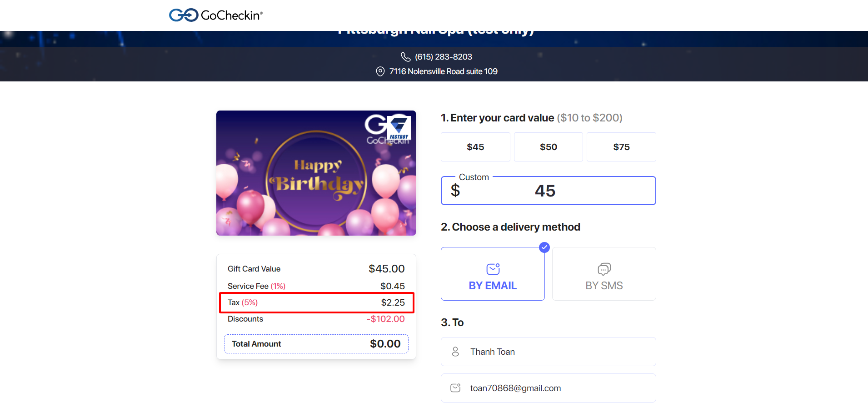Click the envelope icon in BY EMAIL
This screenshot has width=868, height=413.
(x=493, y=269)
